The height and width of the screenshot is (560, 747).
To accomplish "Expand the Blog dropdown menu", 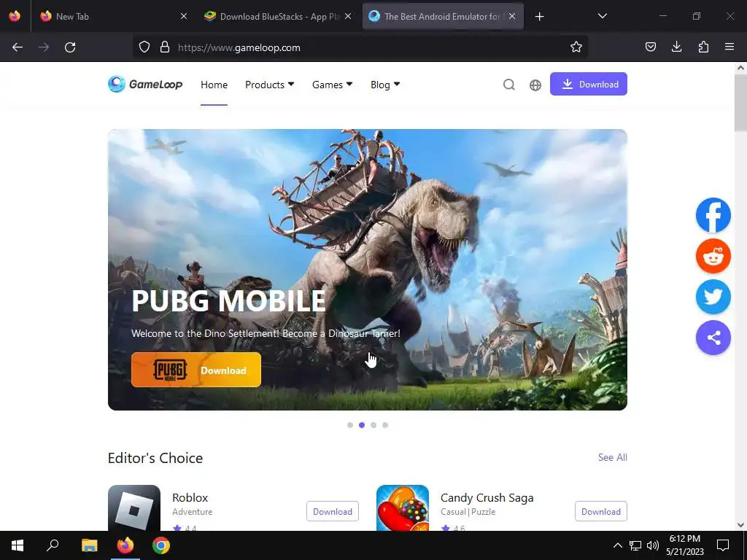I will tap(385, 85).
